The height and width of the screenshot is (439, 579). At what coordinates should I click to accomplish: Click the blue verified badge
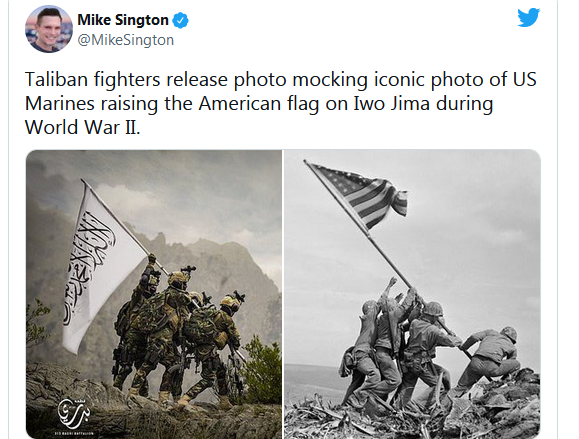[181, 20]
